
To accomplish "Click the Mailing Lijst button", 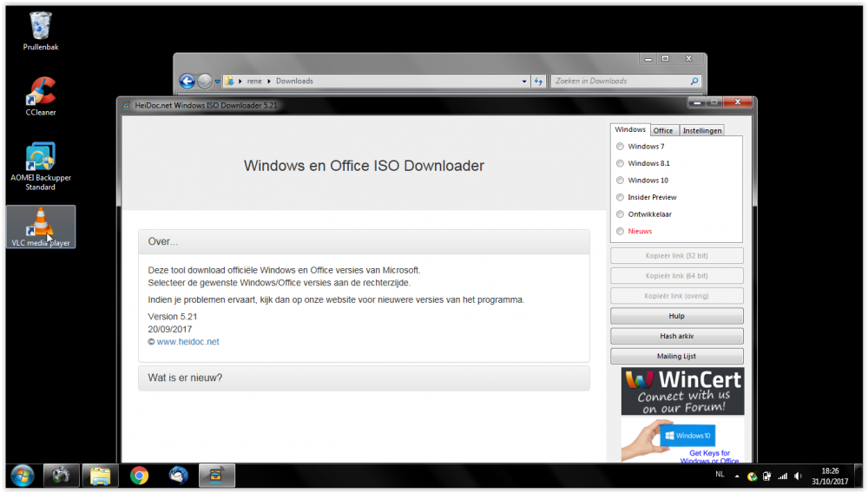I will coord(676,357).
